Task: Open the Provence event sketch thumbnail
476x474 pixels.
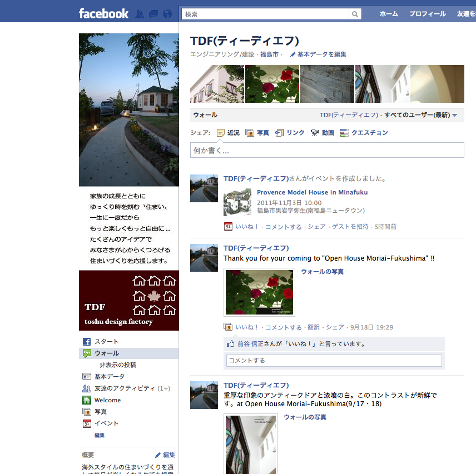Action: click(237, 202)
